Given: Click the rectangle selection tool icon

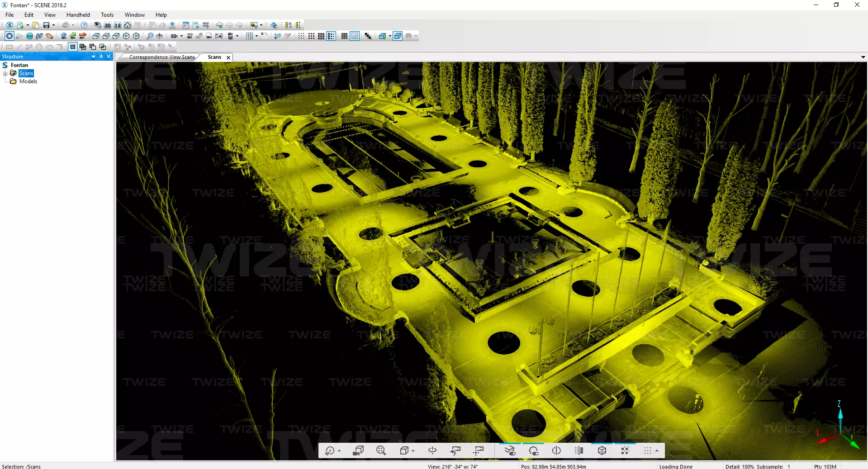Looking at the screenshot, I should tap(9, 47).
